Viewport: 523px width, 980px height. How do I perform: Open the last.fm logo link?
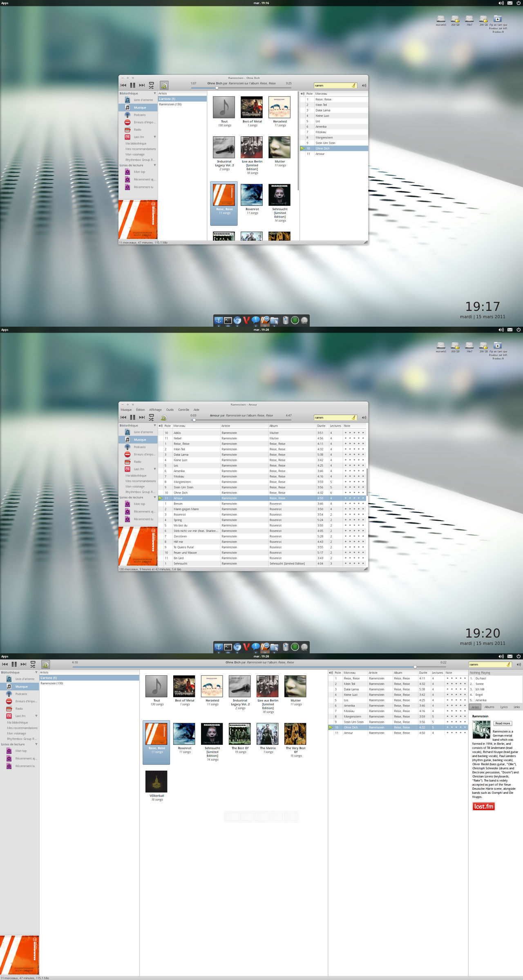click(x=484, y=806)
